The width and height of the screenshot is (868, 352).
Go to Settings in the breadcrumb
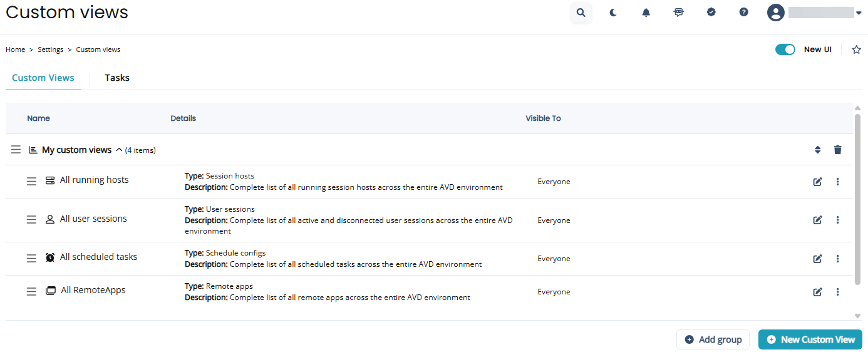pos(50,49)
